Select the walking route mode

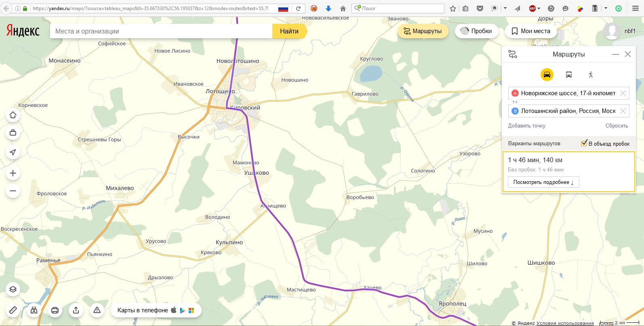tap(591, 75)
